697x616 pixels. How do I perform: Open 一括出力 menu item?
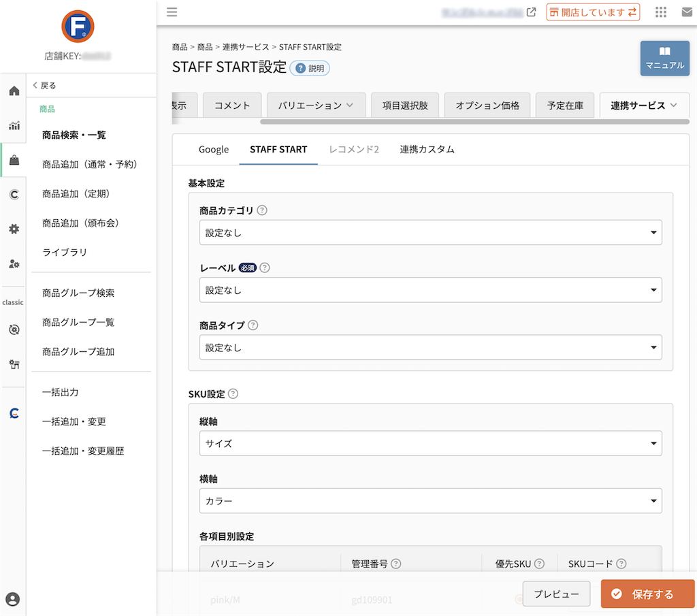(x=61, y=392)
